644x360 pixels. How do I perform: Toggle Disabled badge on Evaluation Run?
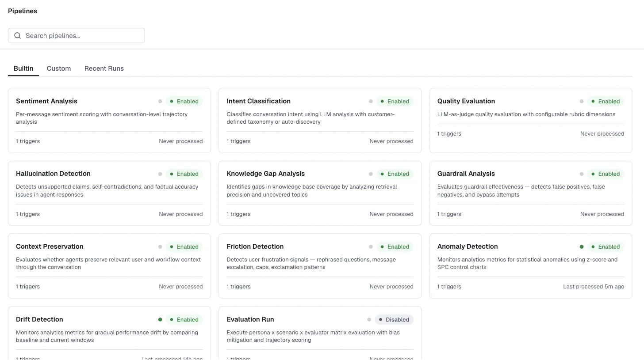click(x=394, y=320)
